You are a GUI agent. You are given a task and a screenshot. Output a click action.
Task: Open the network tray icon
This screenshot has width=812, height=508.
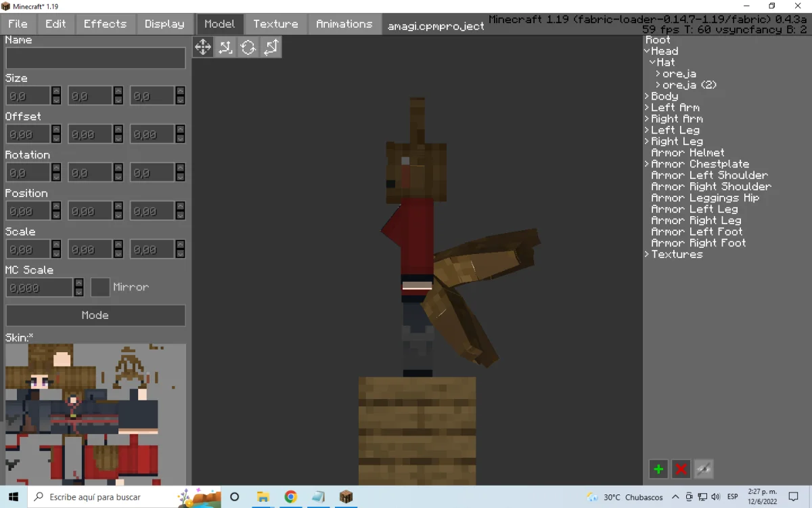[703, 497]
